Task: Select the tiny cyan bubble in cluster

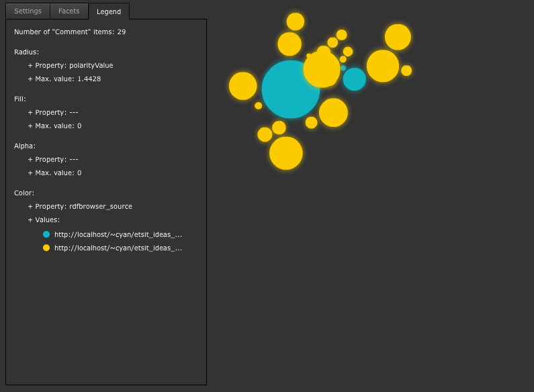Action: 343,68
